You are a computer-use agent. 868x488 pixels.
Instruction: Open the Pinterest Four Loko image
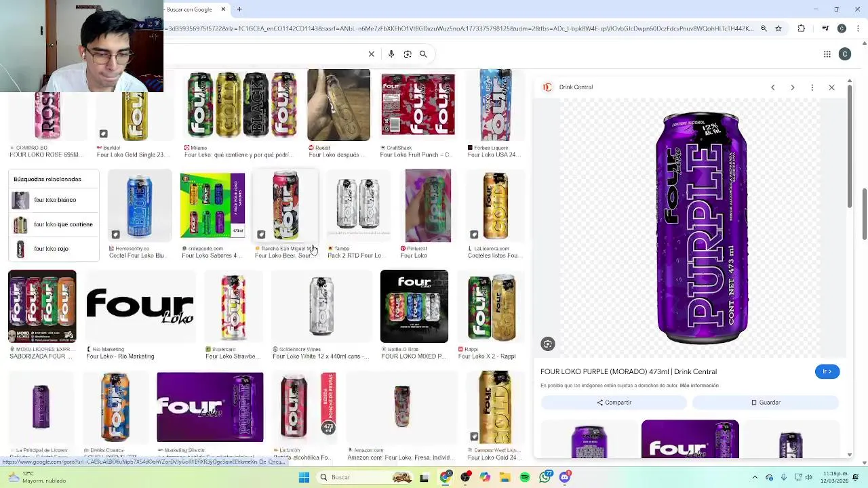(428, 205)
